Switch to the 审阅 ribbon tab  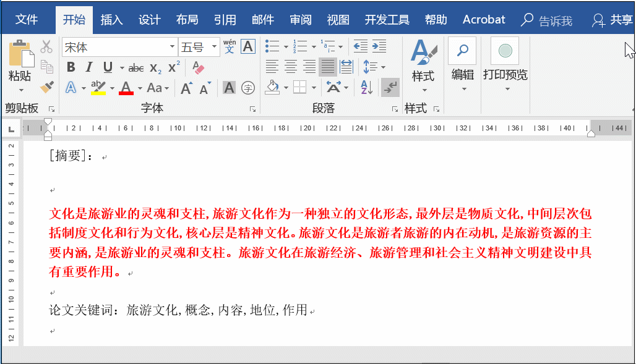tap(301, 19)
